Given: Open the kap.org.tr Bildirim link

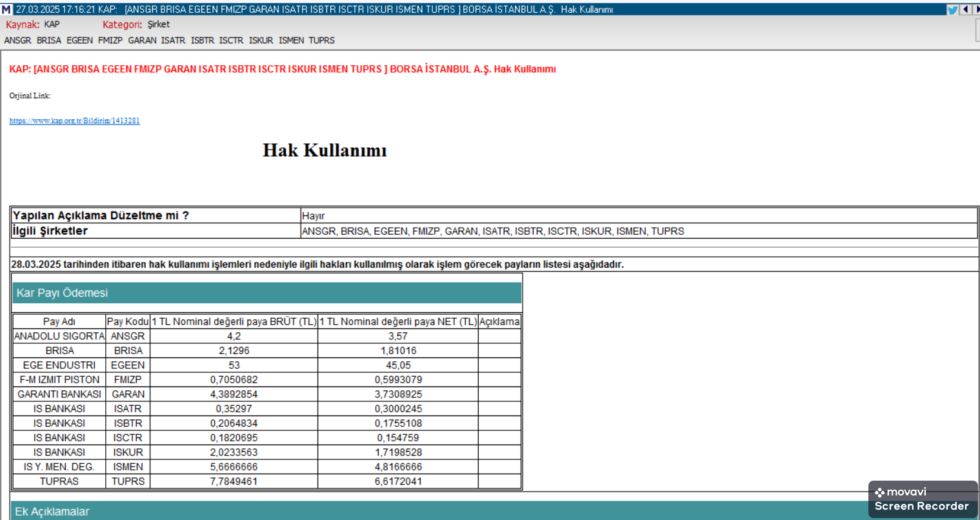Looking at the screenshot, I should click(74, 121).
